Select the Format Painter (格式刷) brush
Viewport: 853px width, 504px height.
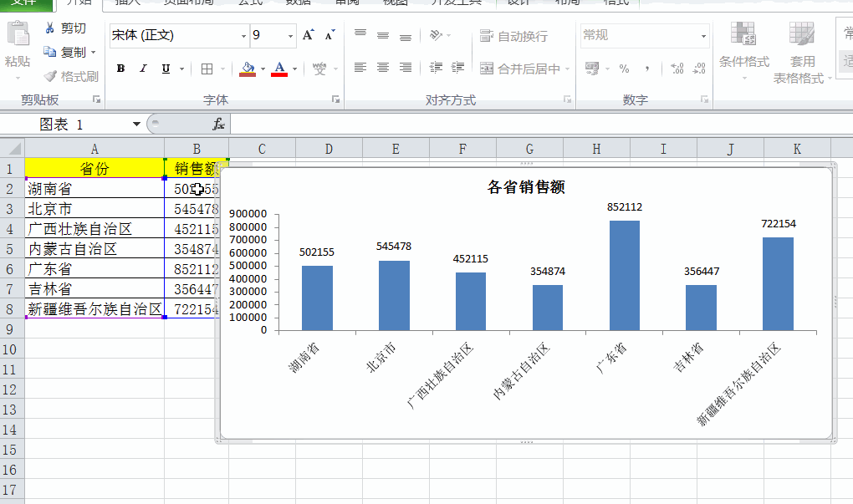(50, 76)
